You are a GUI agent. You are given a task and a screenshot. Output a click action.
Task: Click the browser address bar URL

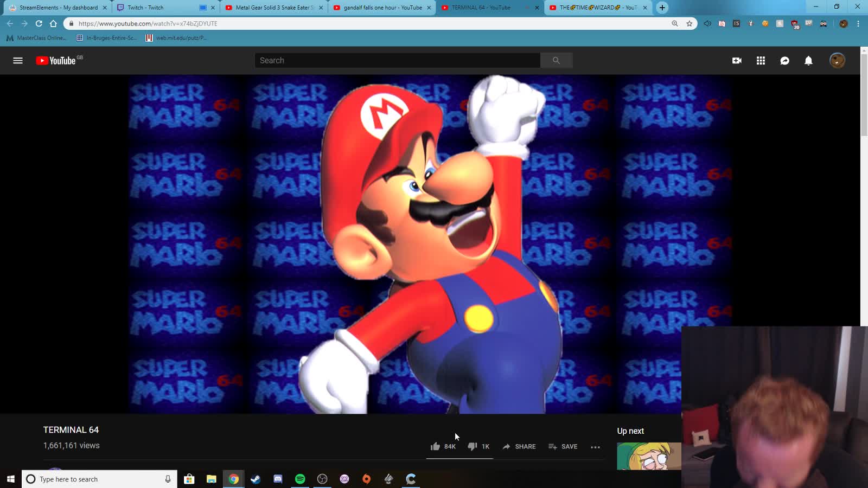point(148,23)
